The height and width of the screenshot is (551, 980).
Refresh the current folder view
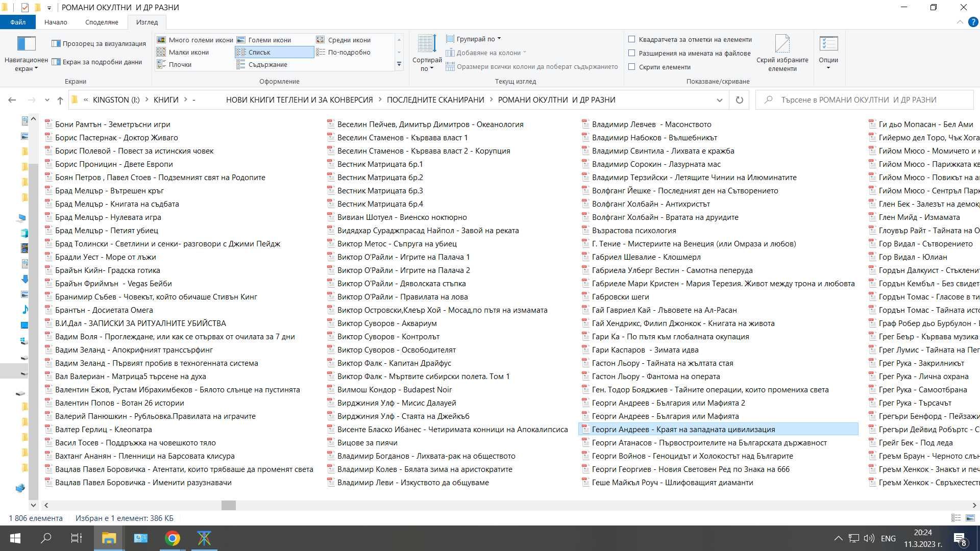(x=739, y=100)
